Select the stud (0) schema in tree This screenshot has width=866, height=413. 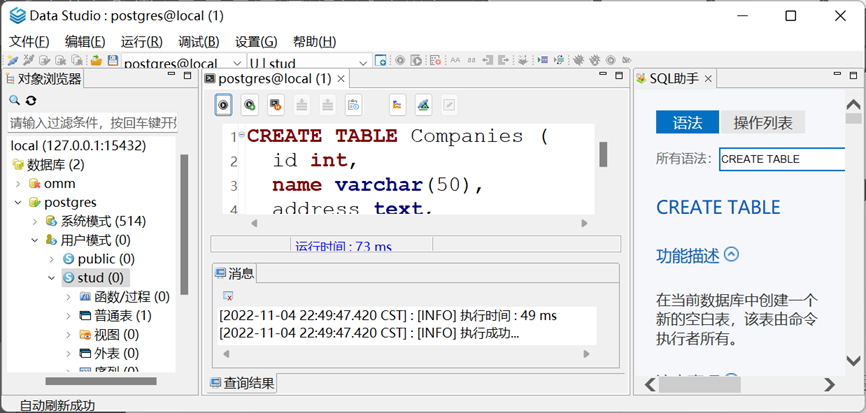[x=95, y=278]
